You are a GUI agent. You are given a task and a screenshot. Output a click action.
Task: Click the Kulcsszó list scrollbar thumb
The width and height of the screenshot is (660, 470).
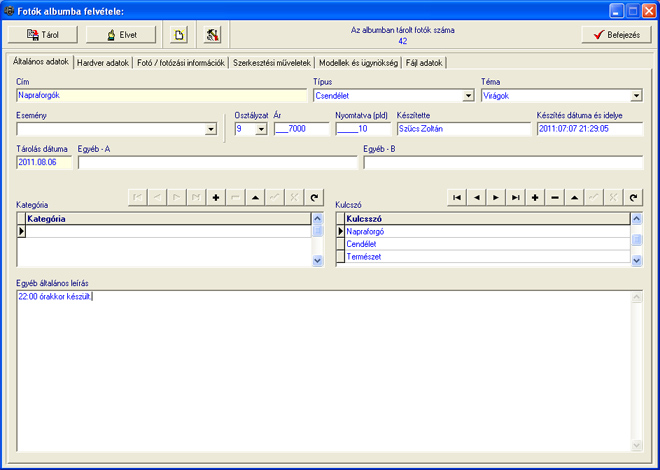pyautogui.click(x=636, y=240)
